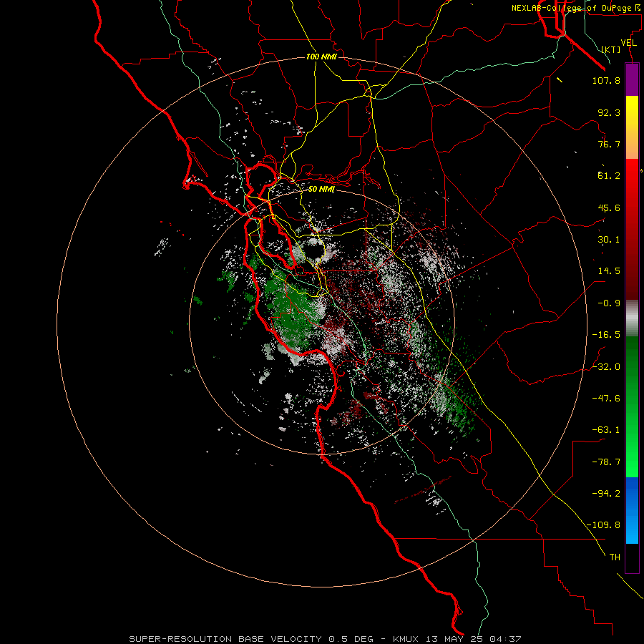Click the -0.9 velocity scale value
The image size is (644, 644).
[x=609, y=303]
